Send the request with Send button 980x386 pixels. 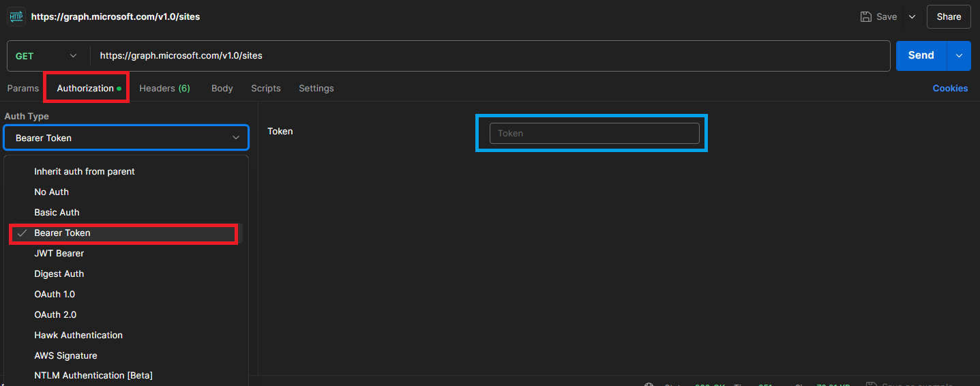coord(921,56)
